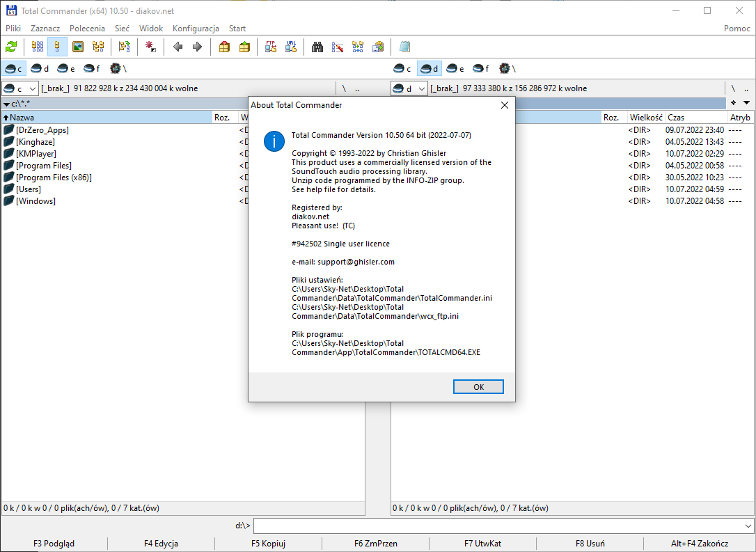Open file search with the binoculars icon
Screen dimensions: 756x552
pos(317,47)
